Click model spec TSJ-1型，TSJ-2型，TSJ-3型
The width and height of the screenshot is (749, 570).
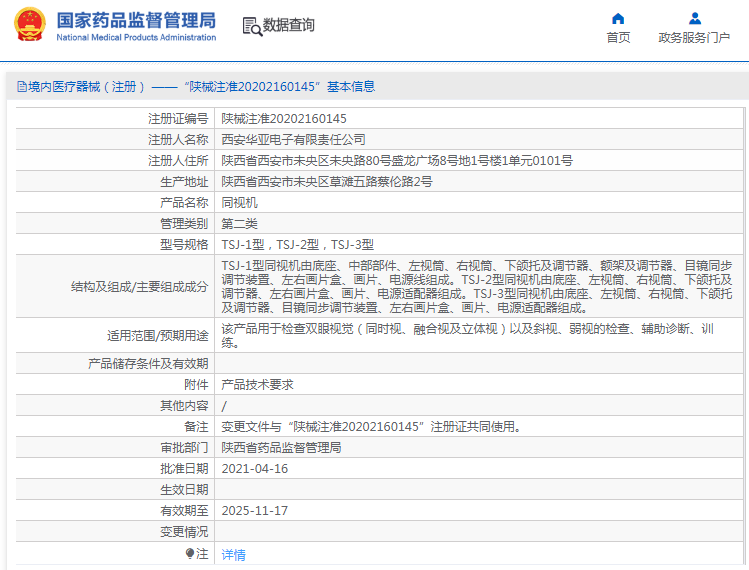point(298,245)
